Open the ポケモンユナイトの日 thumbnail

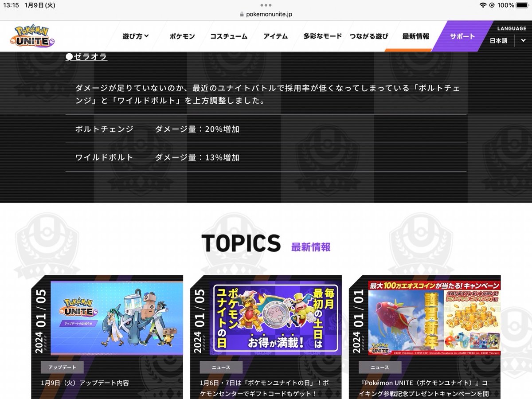[276, 318]
